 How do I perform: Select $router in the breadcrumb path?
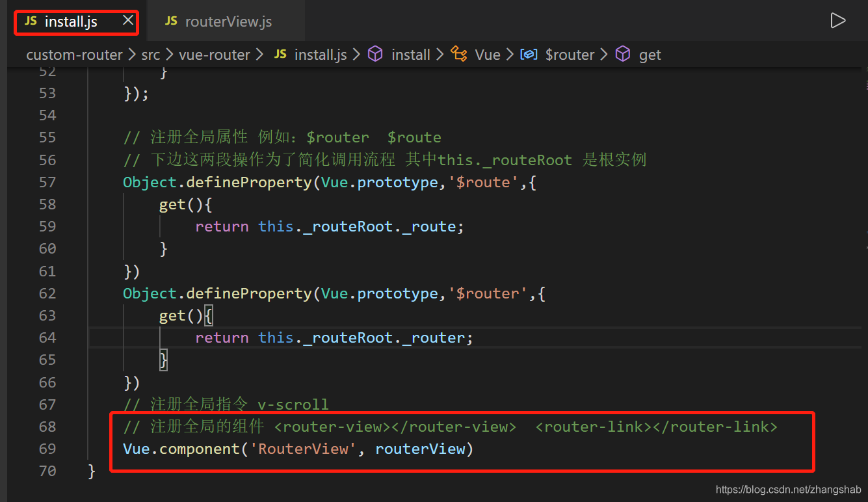[x=570, y=55]
